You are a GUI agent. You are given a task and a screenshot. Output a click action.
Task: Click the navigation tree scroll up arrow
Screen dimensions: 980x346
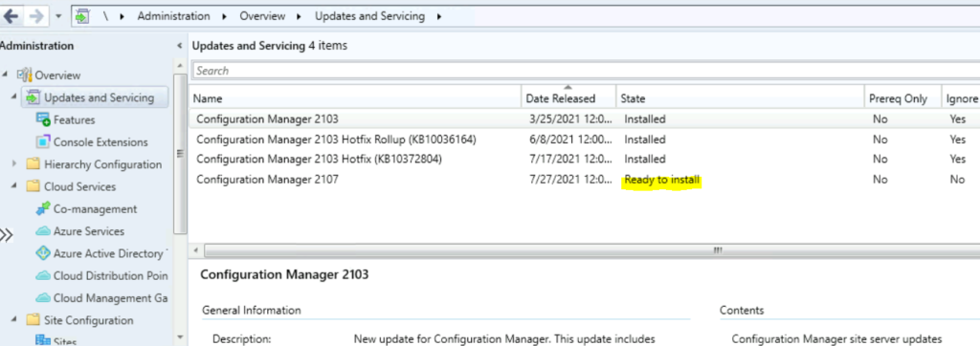click(x=180, y=66)
